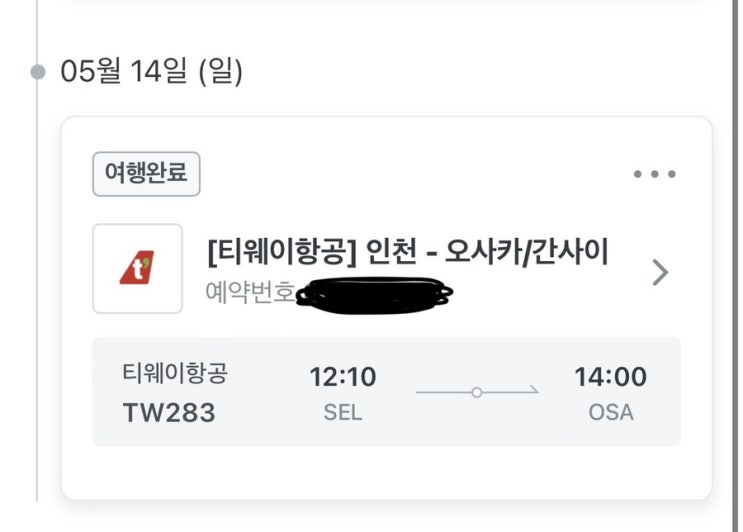Click the vertical timeline line below the date dot
Screen dimensions: 743x532
[38, 300]
